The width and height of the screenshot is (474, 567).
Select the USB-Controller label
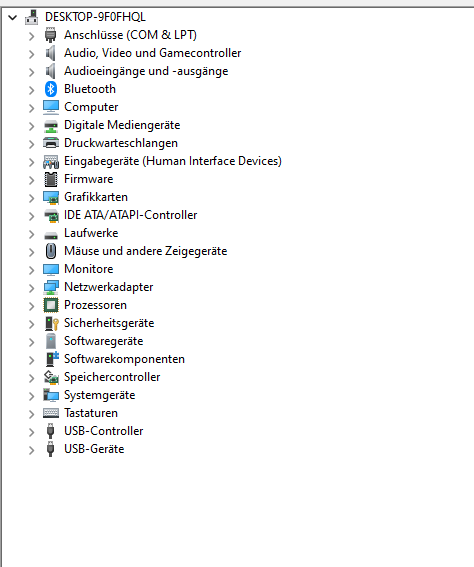[103, 431]
